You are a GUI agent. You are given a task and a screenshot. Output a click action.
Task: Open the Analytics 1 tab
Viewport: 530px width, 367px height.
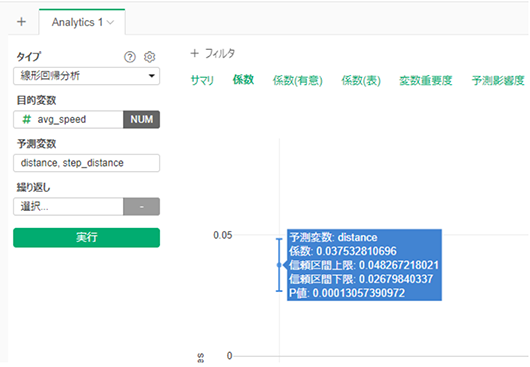pos(77,22)
